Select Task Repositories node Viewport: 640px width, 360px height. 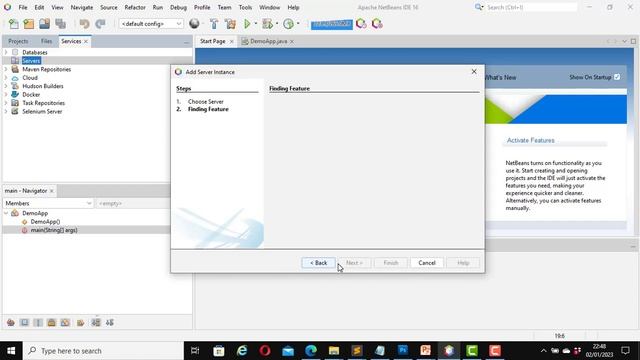43,103
